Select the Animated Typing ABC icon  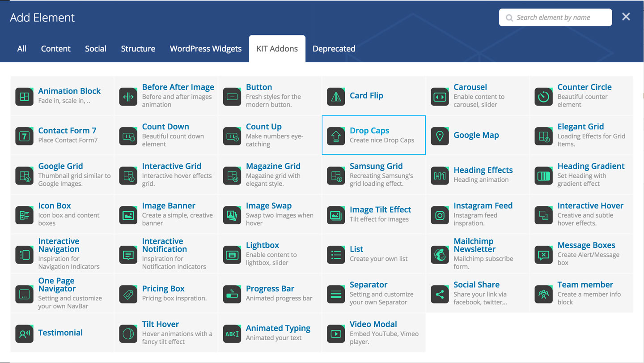point(232,334)
